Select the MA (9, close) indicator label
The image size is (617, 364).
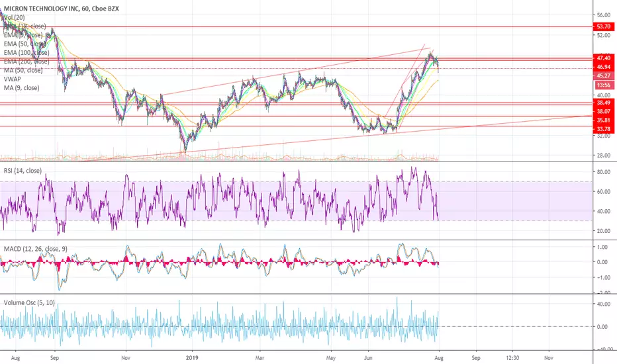point(22,88)
